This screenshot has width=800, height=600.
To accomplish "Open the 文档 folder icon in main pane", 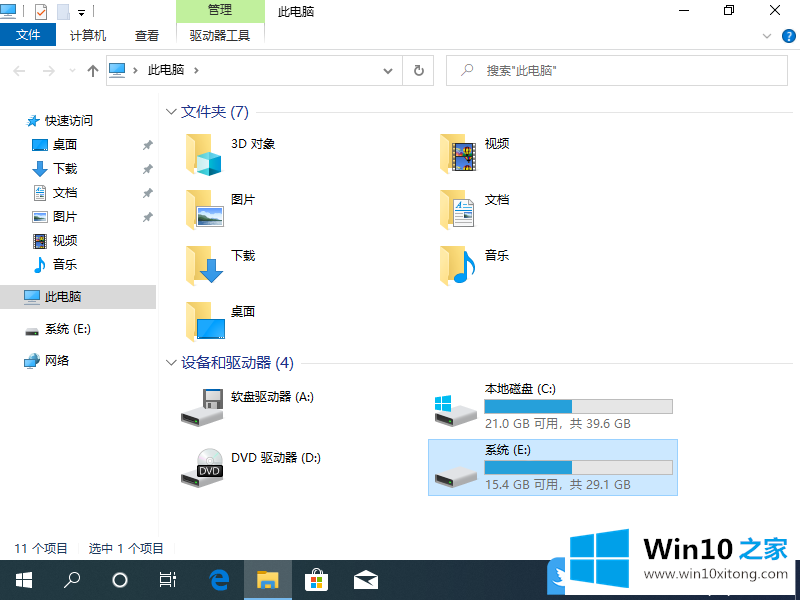I will pyautogui.click(x=457, y=210).
